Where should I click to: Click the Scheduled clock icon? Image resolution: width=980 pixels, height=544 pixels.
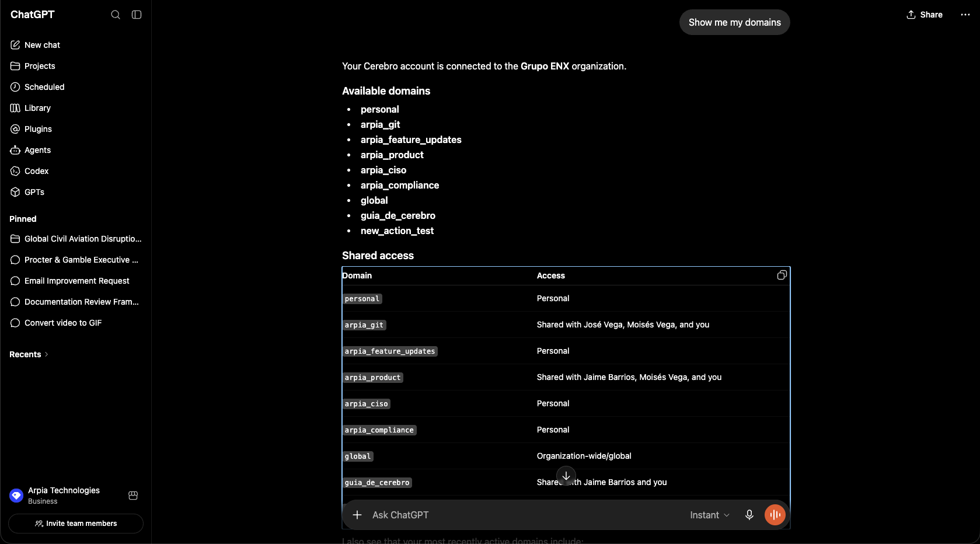(15, 87)
